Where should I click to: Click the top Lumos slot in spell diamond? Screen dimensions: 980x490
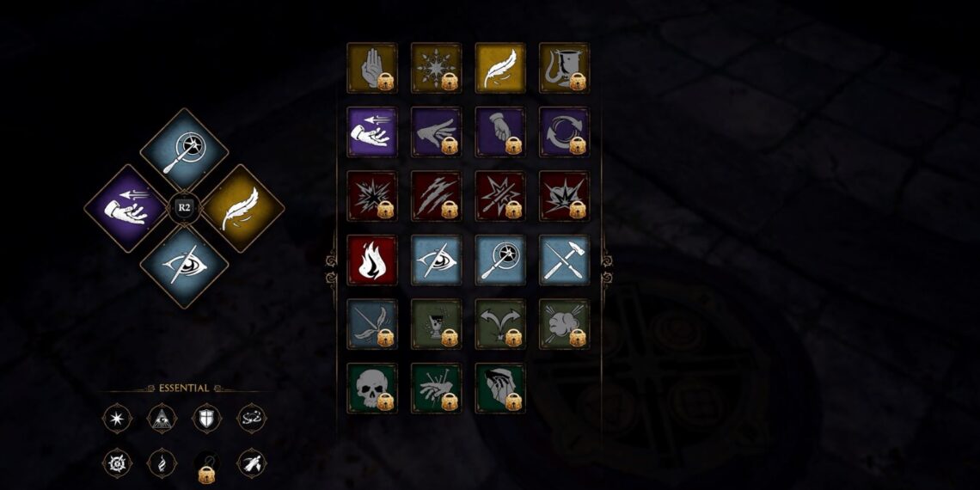tap(184, 152)
